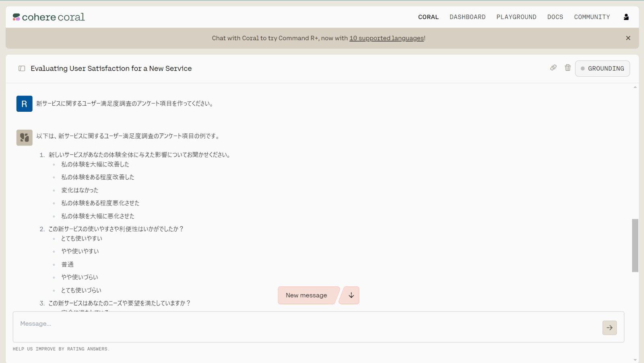The height and width of the screenshot is (363, 644).
Task: Open the Coral tab in navigation
Action: pos(428,17)
